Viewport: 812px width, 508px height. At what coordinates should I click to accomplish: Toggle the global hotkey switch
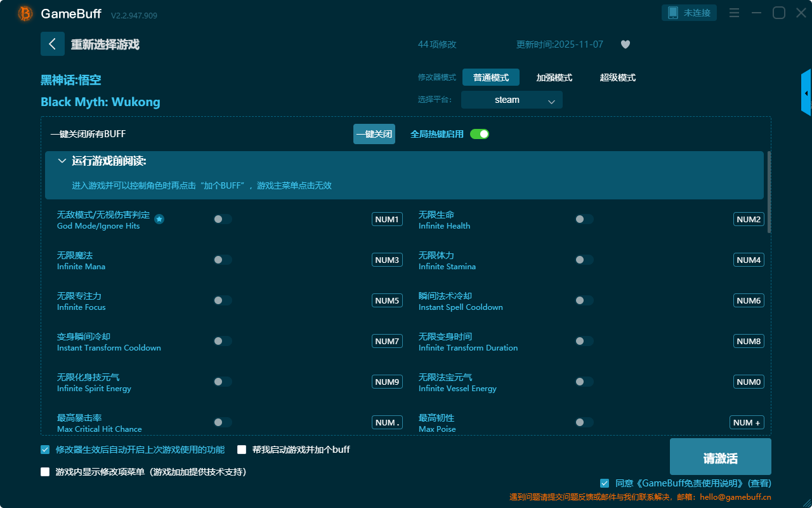click(480, 134)
